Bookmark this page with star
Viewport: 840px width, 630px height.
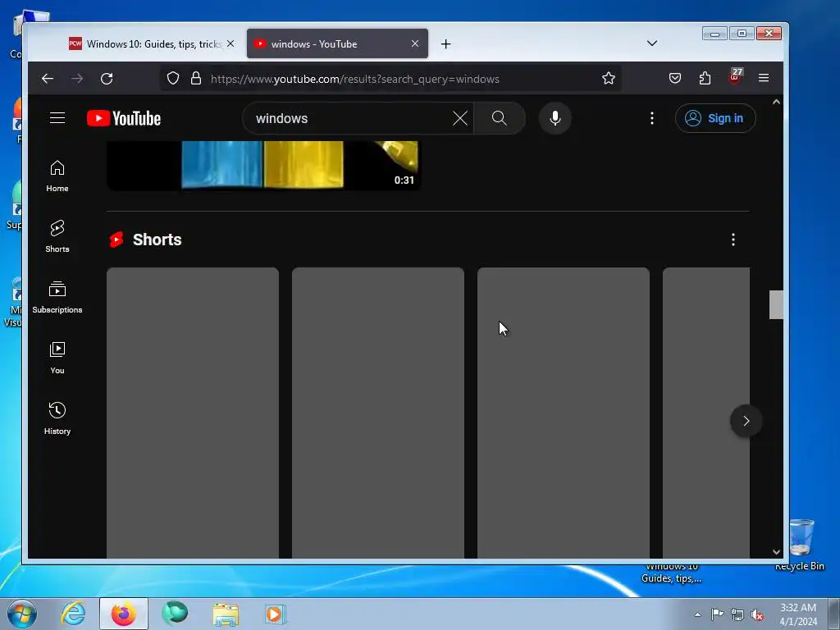609,78
